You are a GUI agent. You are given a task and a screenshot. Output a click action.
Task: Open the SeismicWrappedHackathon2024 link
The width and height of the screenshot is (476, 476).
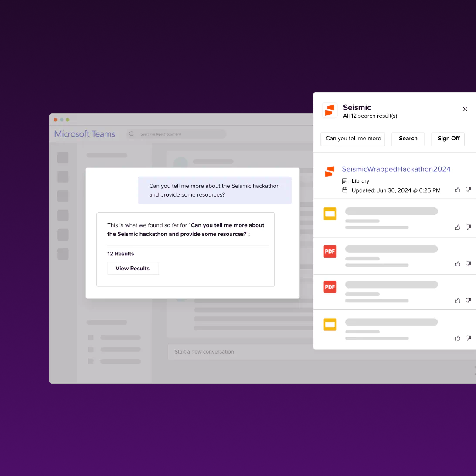396,169
